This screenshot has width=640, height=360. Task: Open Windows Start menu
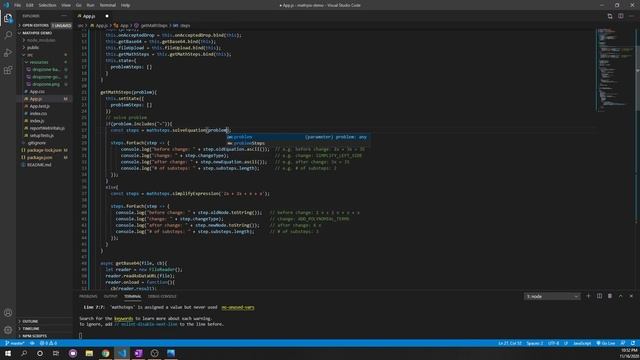8,353
